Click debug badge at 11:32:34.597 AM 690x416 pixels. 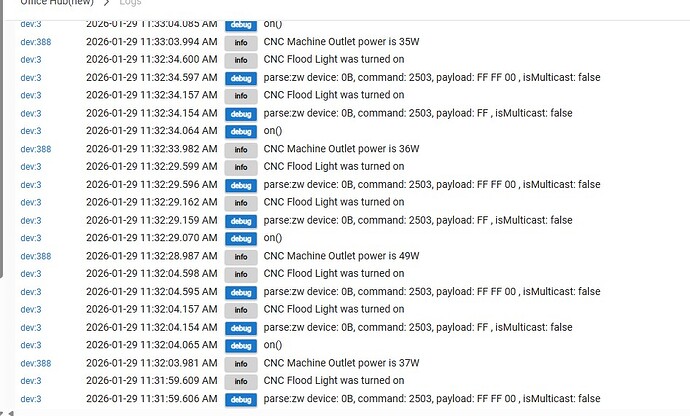tap(241, 78)
